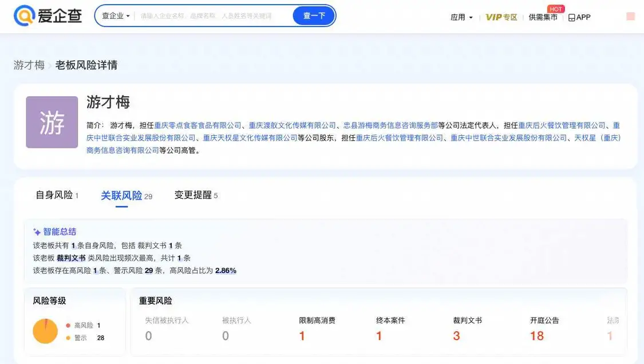644x364 pixels.
Task: Open 忠县游梅商务信息咨询服务部 link
Action: click(390, 125)
